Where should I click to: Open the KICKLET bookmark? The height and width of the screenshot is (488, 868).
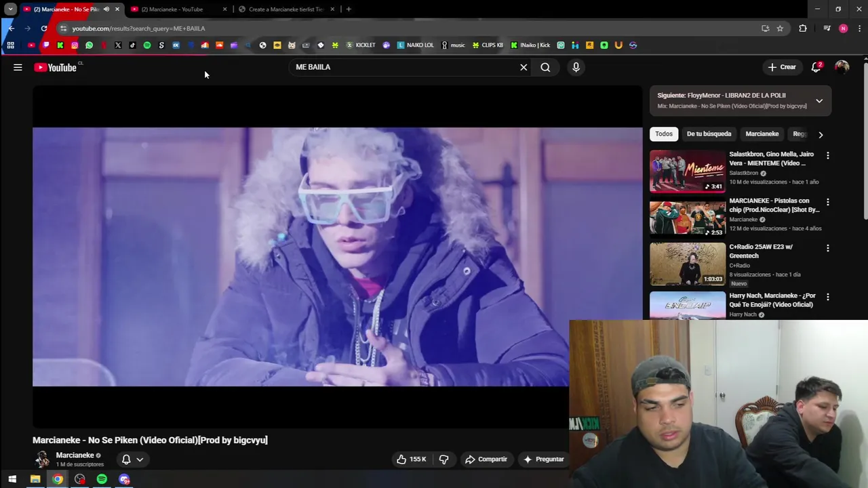point(361,45)
